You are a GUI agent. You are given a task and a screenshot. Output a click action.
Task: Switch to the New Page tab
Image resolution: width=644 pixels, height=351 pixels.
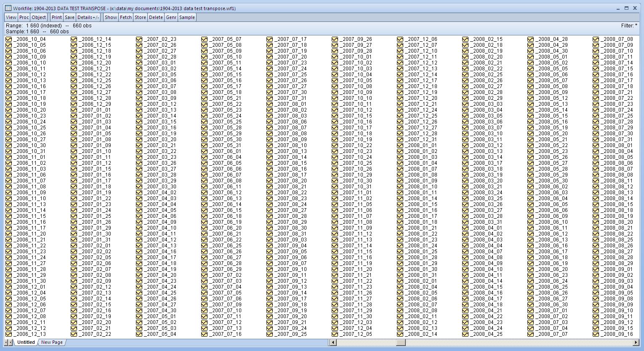(x=51, y=342)
